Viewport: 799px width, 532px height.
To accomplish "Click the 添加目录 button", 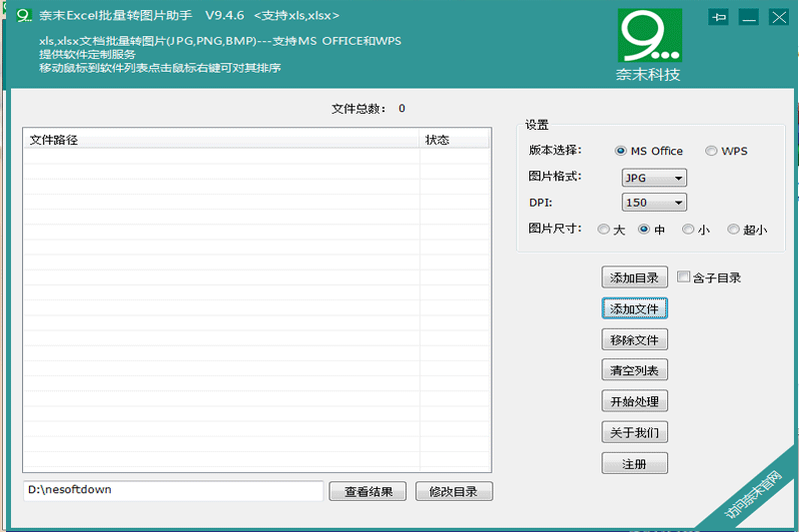I will (x=634, y=277).
